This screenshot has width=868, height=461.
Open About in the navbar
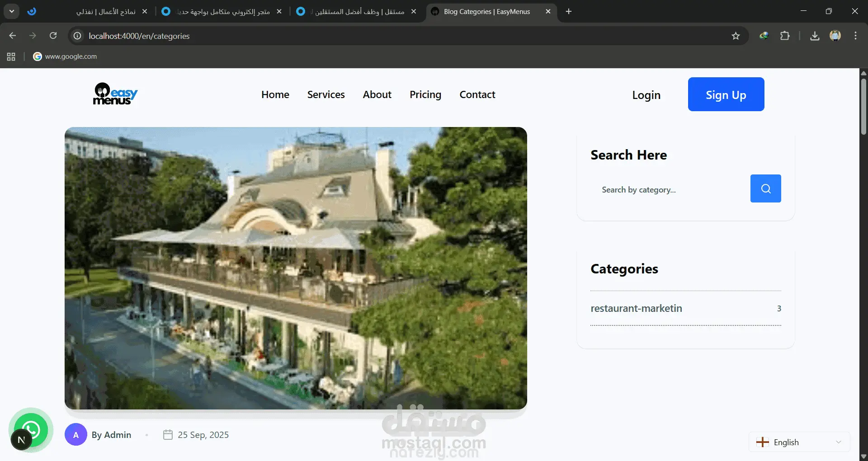coord(377,94)
